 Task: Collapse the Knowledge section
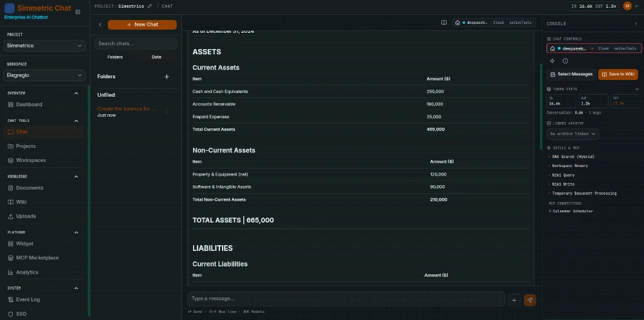76,177
